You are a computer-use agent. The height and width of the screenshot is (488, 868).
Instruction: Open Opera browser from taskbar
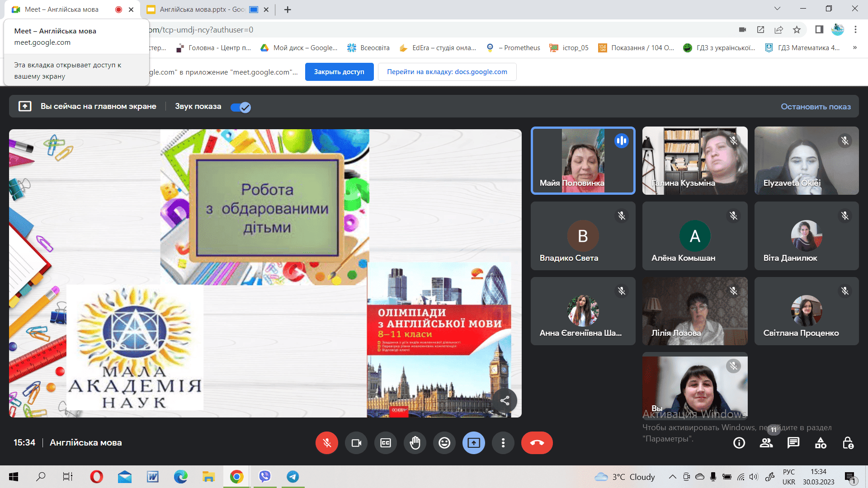coord(96,477)
